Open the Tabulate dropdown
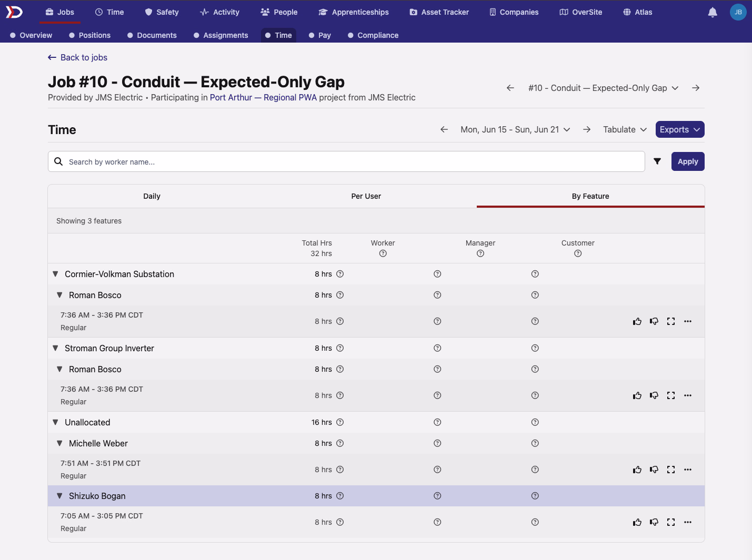Viewport: 752px width, 560px height. [625, 129]
